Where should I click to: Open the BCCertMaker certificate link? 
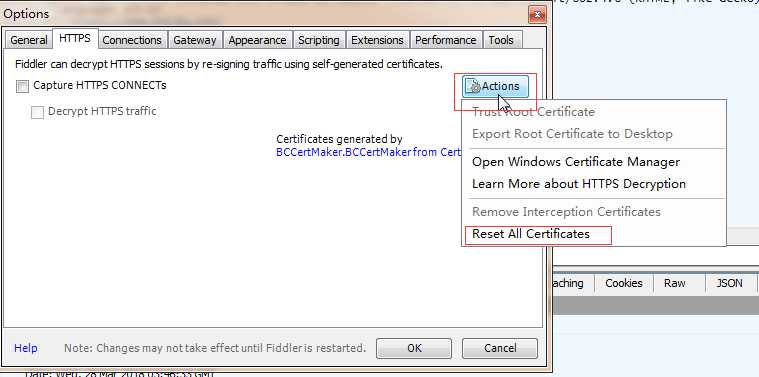pos(368,152)
